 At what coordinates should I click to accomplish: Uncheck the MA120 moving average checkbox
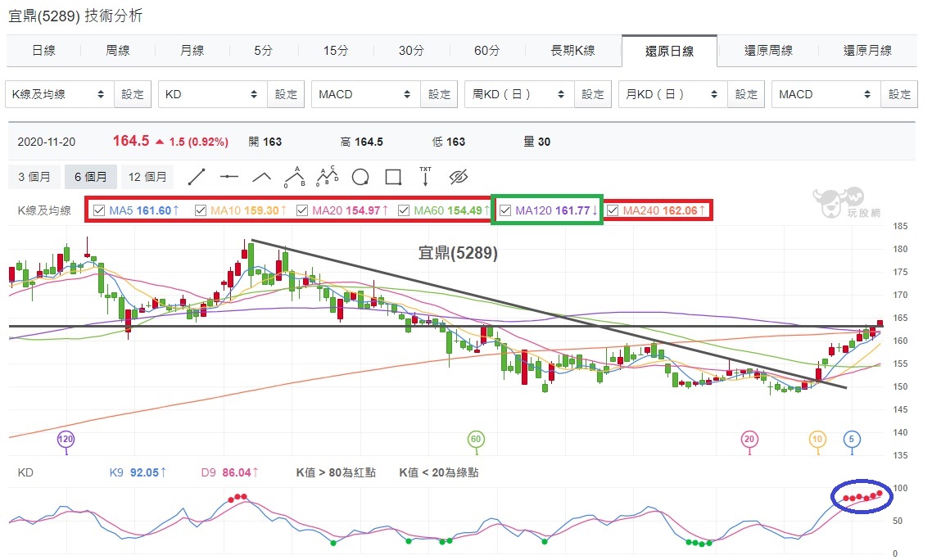tap(505, 210)
